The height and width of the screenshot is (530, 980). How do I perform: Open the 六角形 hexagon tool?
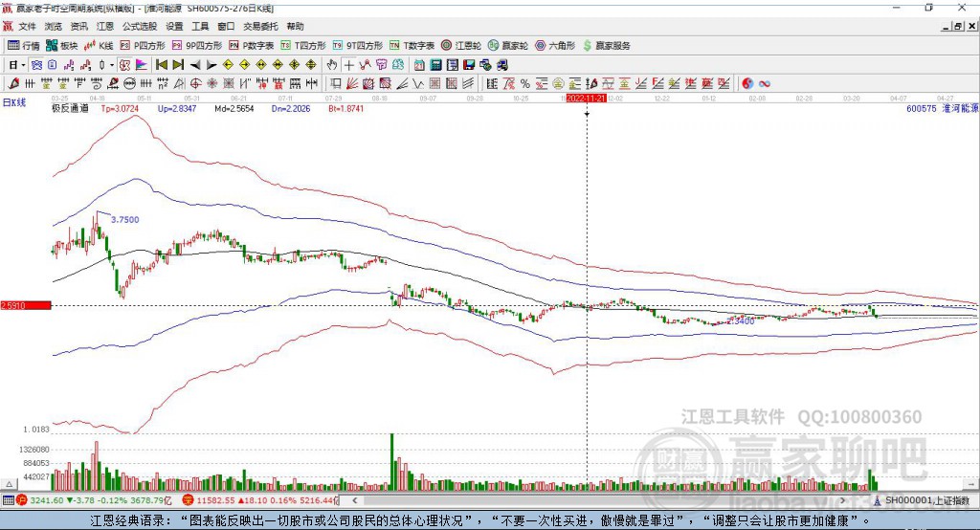(555, 46)
